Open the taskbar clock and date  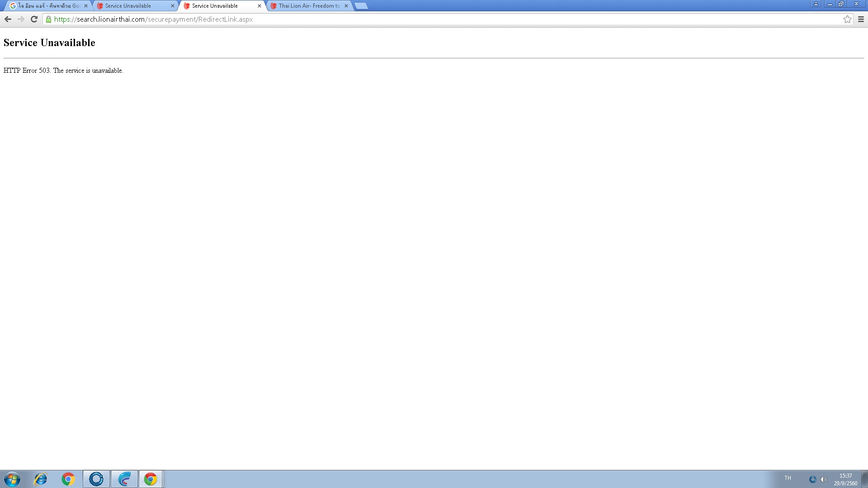[845, 479]
